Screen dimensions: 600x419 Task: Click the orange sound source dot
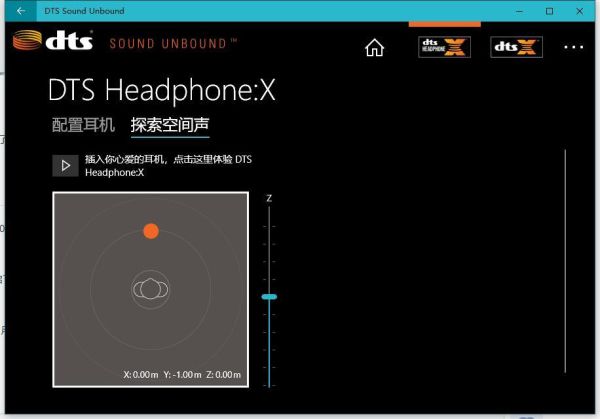(150, 231)
